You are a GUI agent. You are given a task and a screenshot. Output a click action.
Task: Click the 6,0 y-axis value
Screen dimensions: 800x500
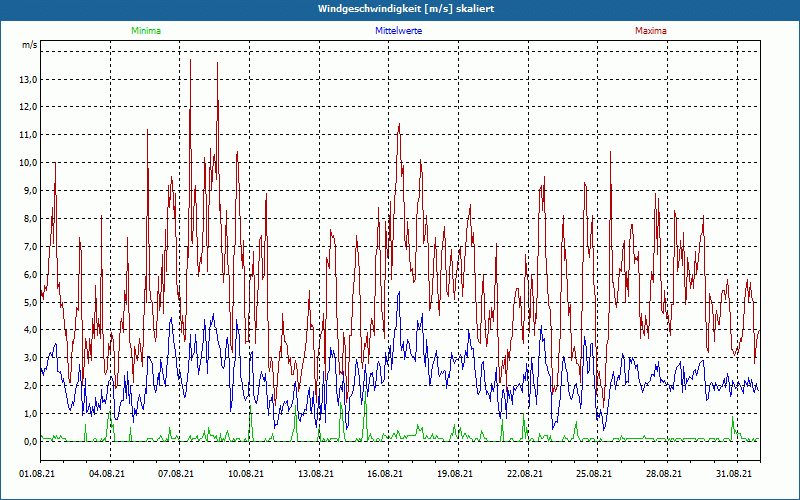pyautogui.click(x=30, y=274)
